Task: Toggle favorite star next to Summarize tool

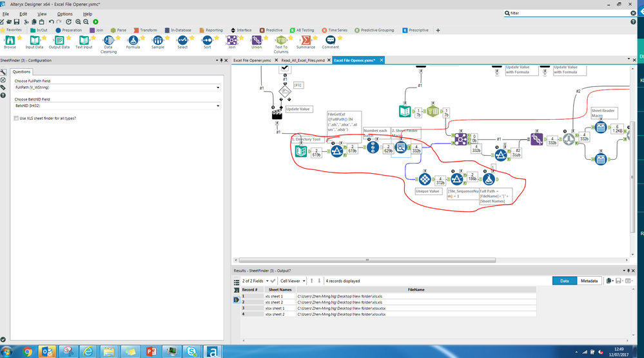Action: point(315,38)
